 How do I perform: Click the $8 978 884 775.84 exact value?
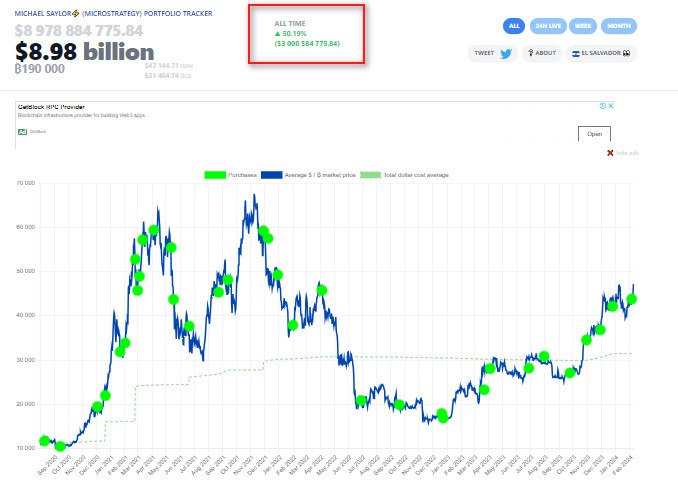79,31
